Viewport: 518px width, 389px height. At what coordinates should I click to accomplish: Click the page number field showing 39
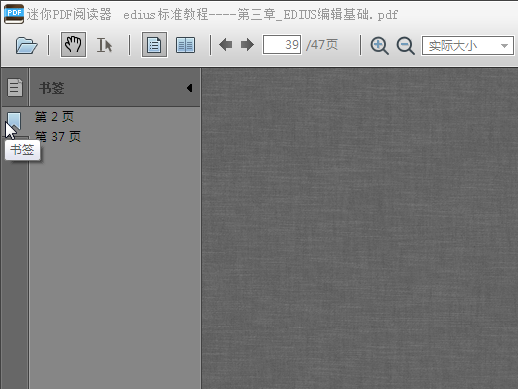tap(282, 45)
